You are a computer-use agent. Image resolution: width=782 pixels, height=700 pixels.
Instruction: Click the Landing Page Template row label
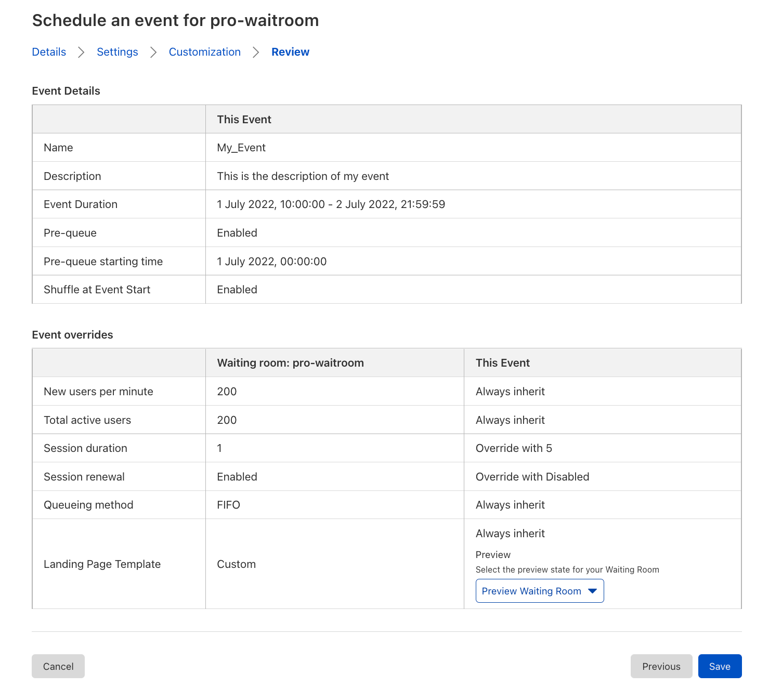tap(102, 564)
